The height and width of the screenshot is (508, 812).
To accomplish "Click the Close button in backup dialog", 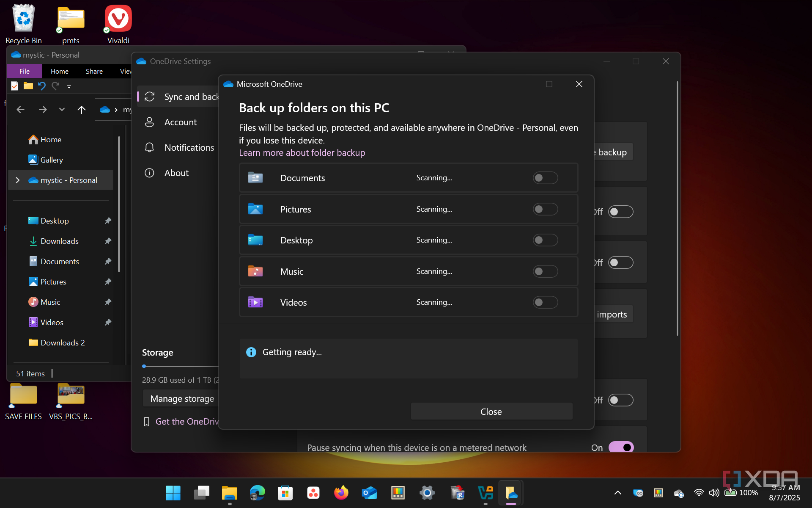I will pyautogui.click(x=491, y=411).
